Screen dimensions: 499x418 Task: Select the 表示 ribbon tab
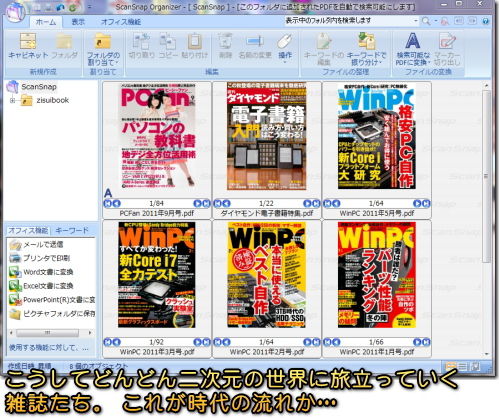tap(78, 22)
